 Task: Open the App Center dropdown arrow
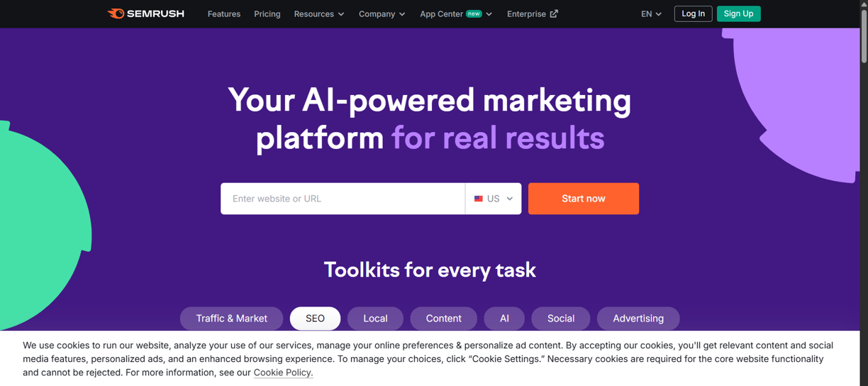[489, 14]
